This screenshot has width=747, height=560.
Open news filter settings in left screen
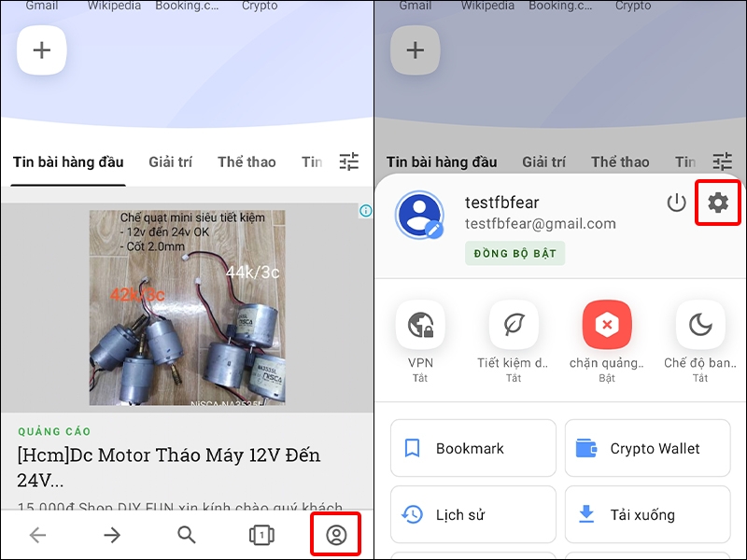348,161
